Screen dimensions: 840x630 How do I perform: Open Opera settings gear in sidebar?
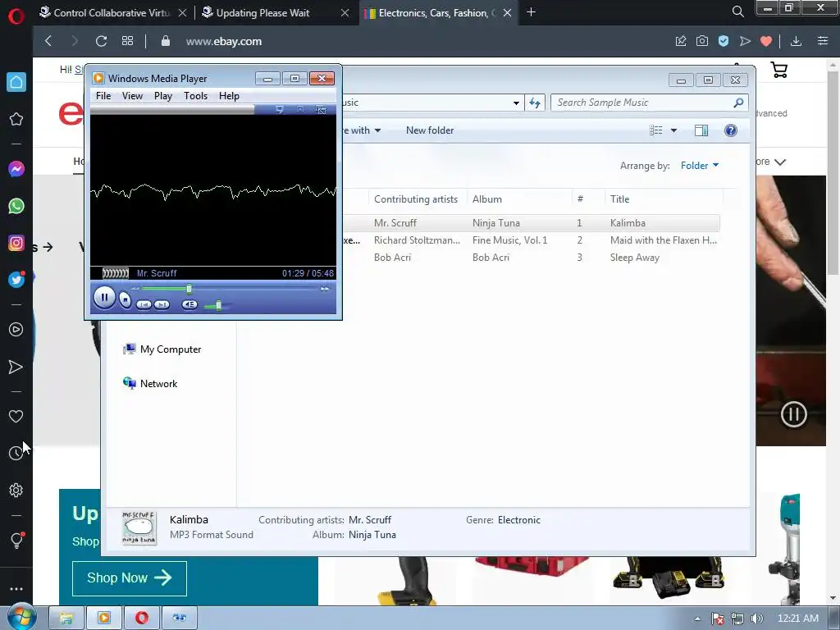pos(16,491)
